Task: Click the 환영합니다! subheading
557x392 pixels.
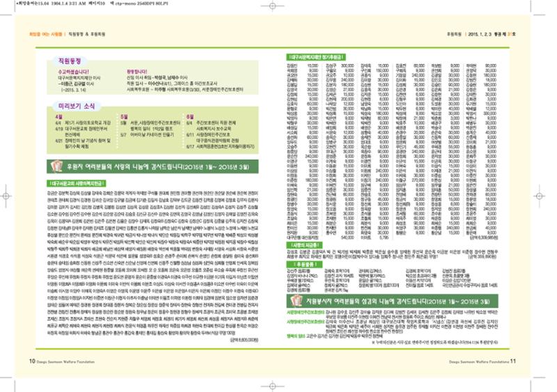Action: [x=136, y=72]
